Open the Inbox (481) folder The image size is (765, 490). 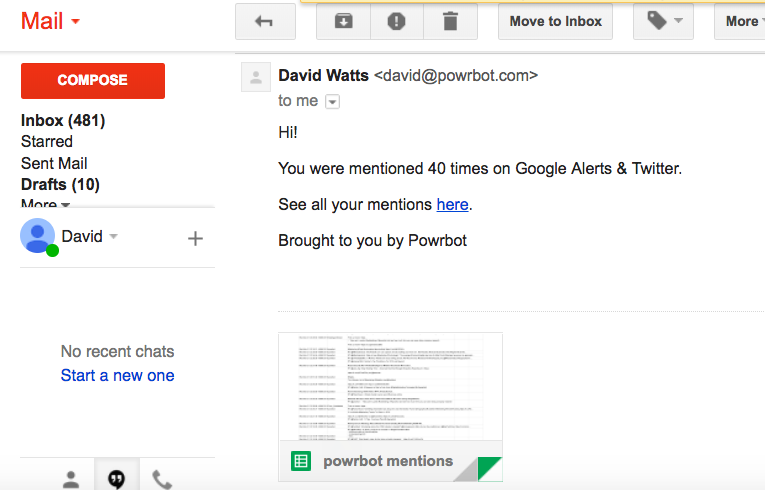(x=63, y=120)
